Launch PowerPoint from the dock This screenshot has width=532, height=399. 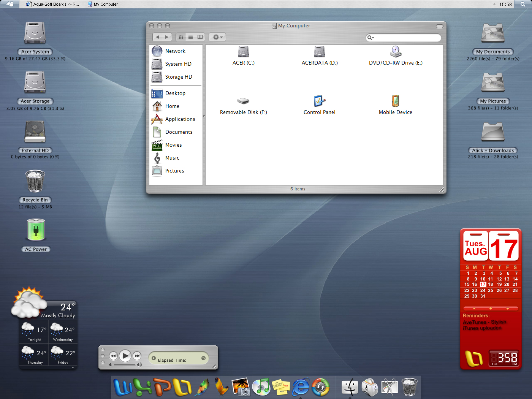[162, 386]
